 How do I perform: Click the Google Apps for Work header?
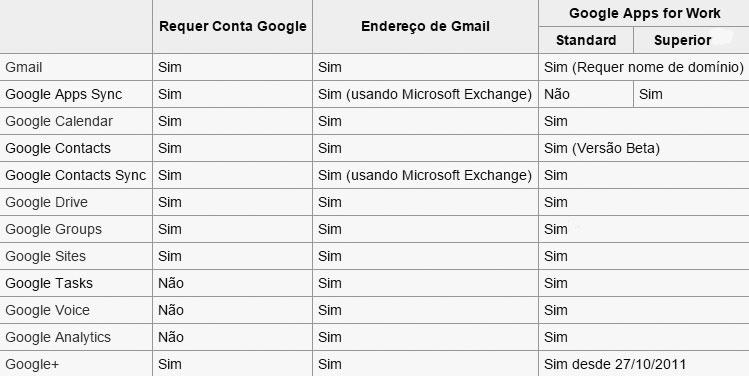point(644,13)
